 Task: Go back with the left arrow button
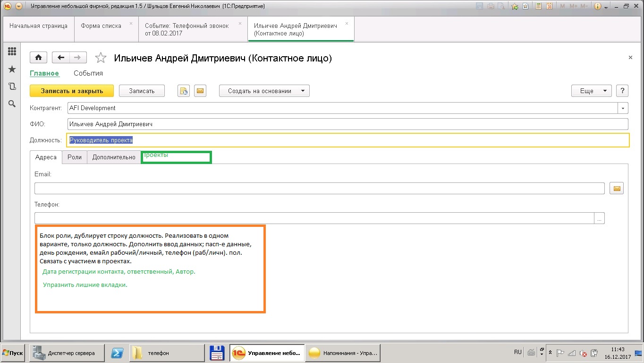pyautogui.click(x=60, y=58)
